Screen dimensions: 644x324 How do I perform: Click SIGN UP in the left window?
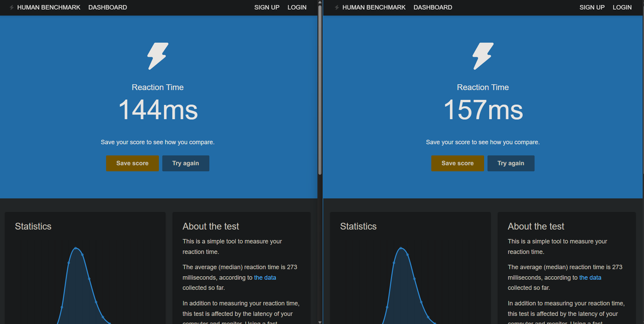click(267, 8)
